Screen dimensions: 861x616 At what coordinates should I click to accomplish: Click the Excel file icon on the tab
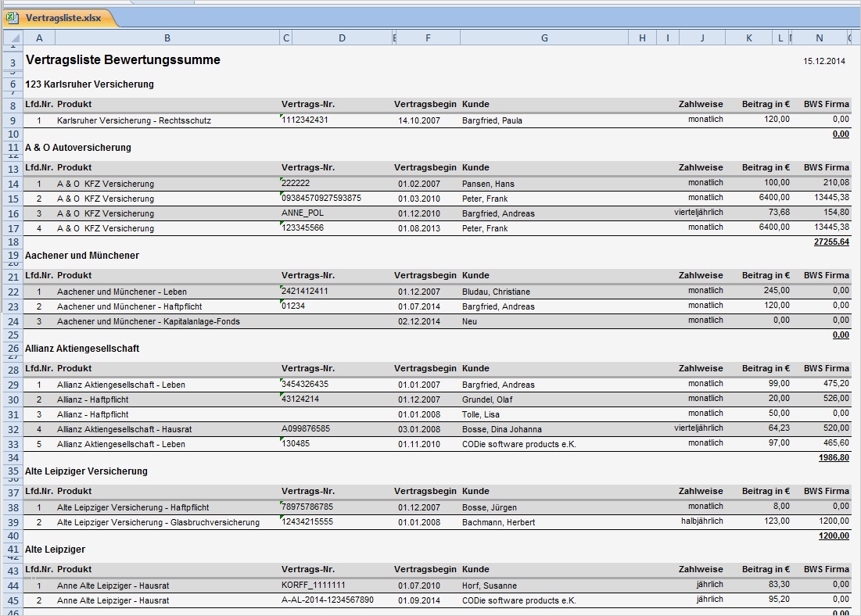coord(13,18)
